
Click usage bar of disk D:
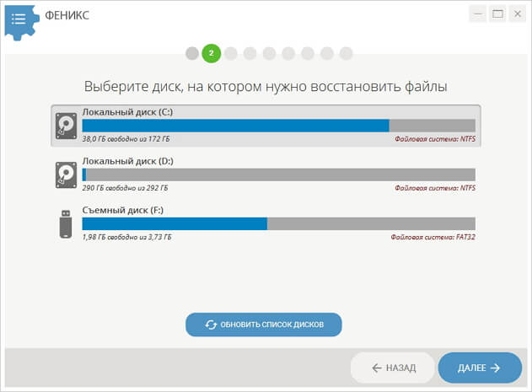278,175
